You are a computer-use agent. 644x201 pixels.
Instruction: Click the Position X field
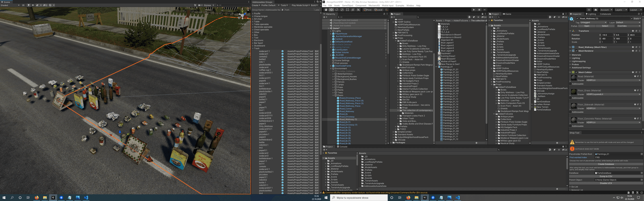607,35
